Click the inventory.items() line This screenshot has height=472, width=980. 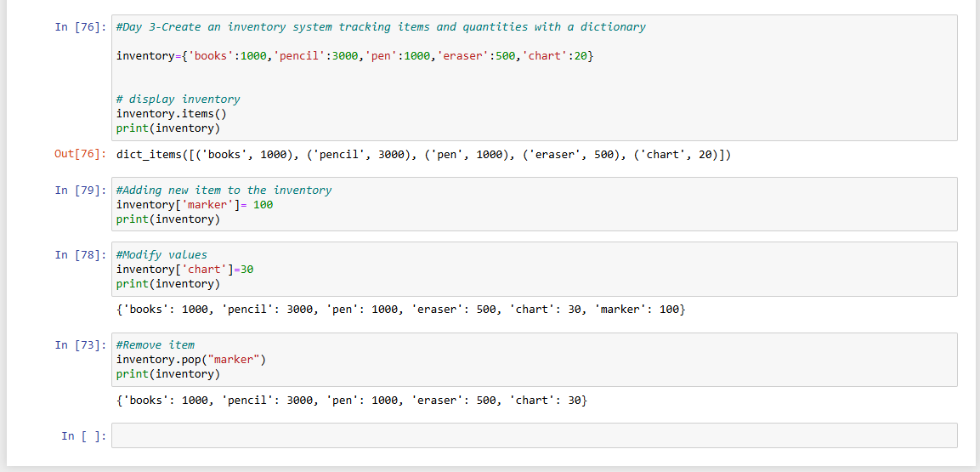click(x=171, y=114)
